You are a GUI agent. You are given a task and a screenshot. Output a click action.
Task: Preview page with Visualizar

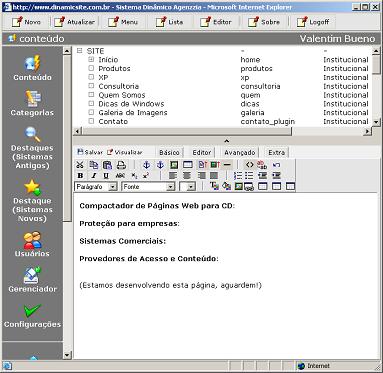pos(125,152)
